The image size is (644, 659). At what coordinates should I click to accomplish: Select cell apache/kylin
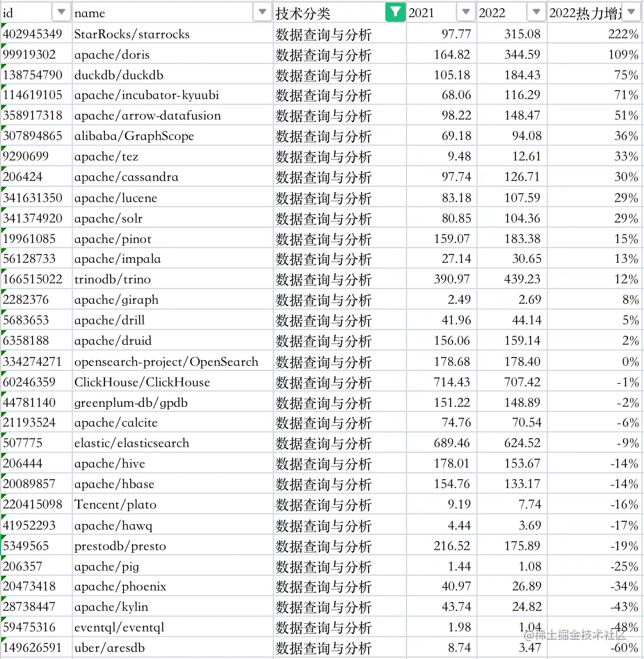point(172,607)
